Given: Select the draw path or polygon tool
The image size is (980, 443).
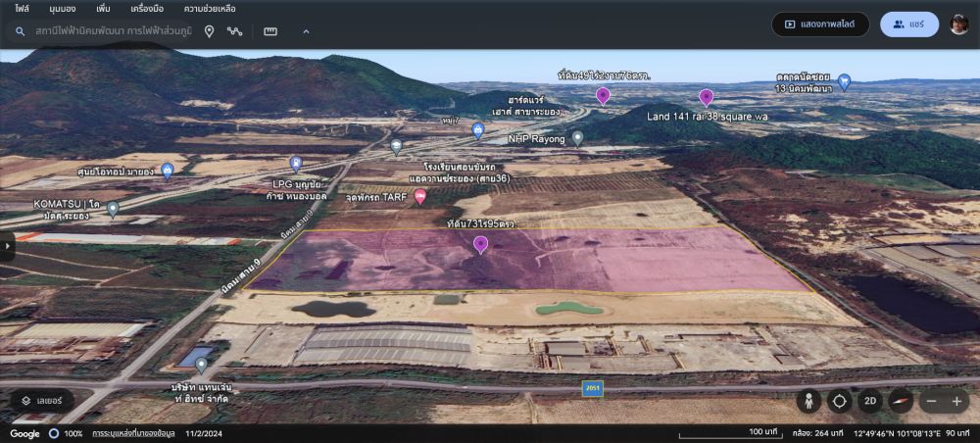Looking at the screenshot, I should (235, 31).
